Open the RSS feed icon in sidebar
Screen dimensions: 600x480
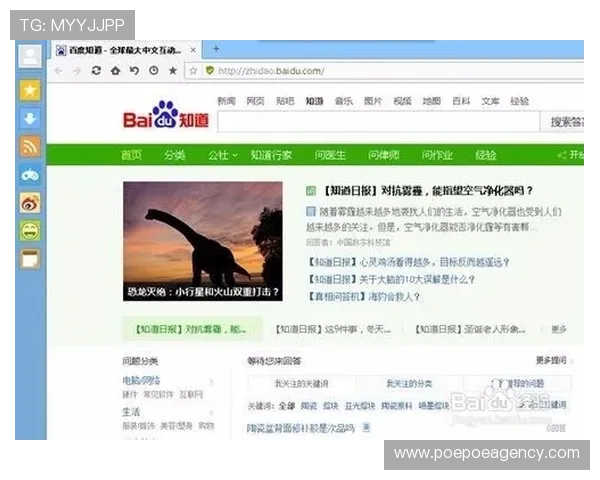(x=30, y=147)
